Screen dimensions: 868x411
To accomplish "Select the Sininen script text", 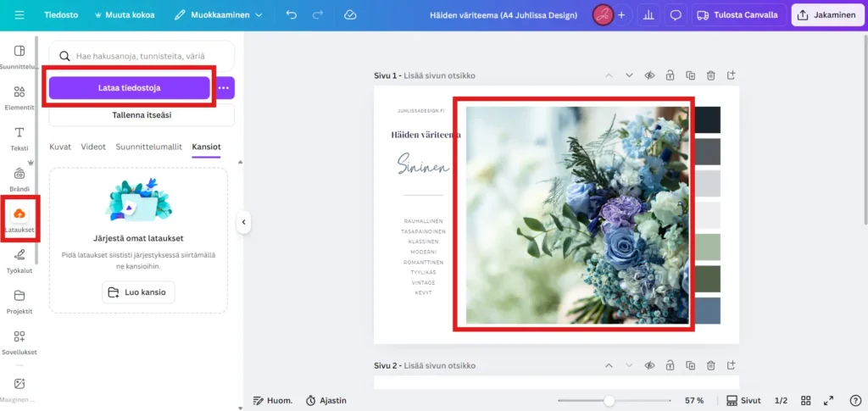I will (x=424, y=165).
